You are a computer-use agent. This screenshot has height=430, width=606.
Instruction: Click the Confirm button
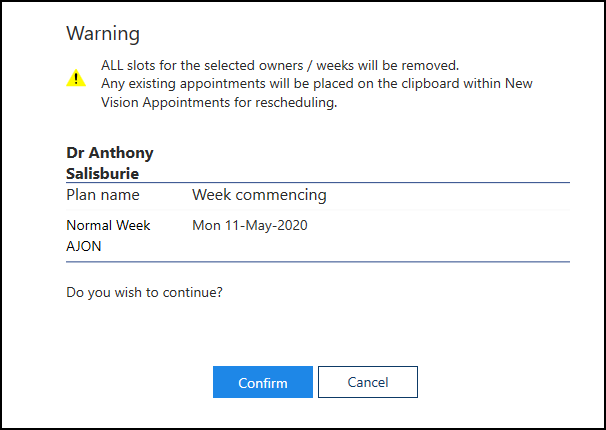[263, 382]
